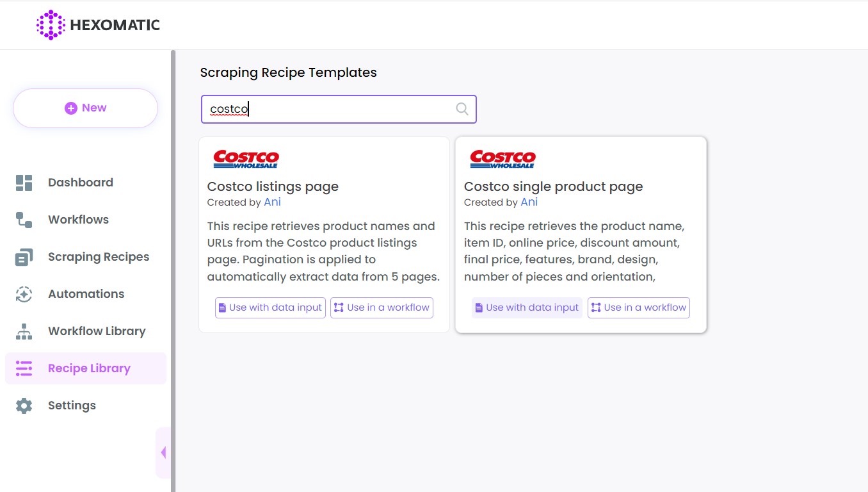Open the Recipe Library menu item
Viewport: 868px width, 492px height.
[89, 368]
